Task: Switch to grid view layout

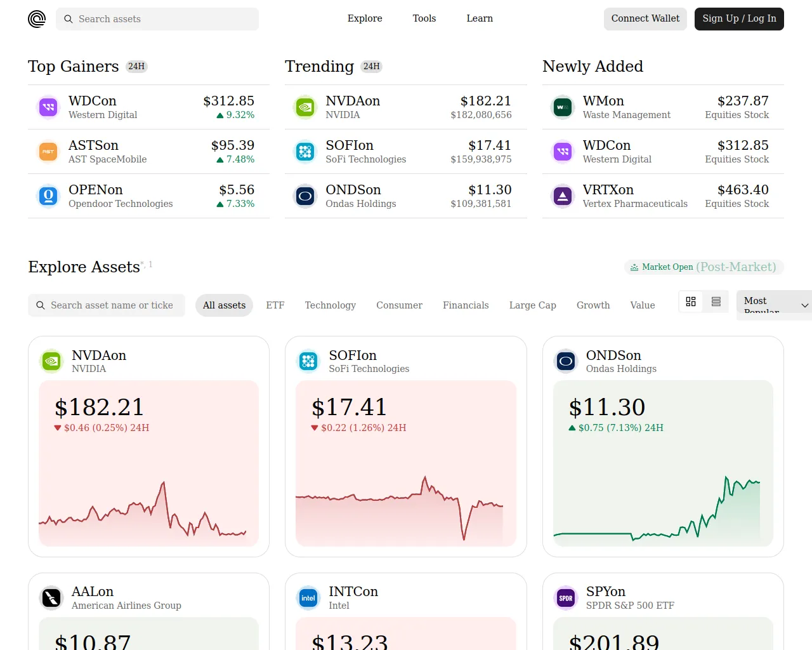Action: (x=691, y=302)
